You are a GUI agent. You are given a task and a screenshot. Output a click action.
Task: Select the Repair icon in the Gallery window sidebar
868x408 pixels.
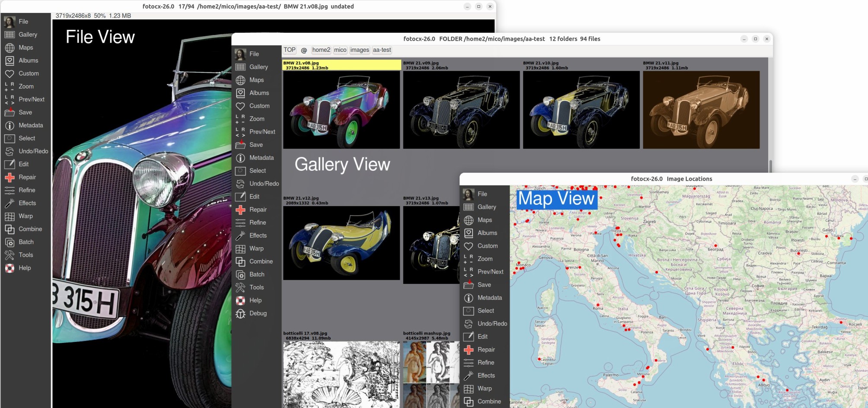pos(240,210)
